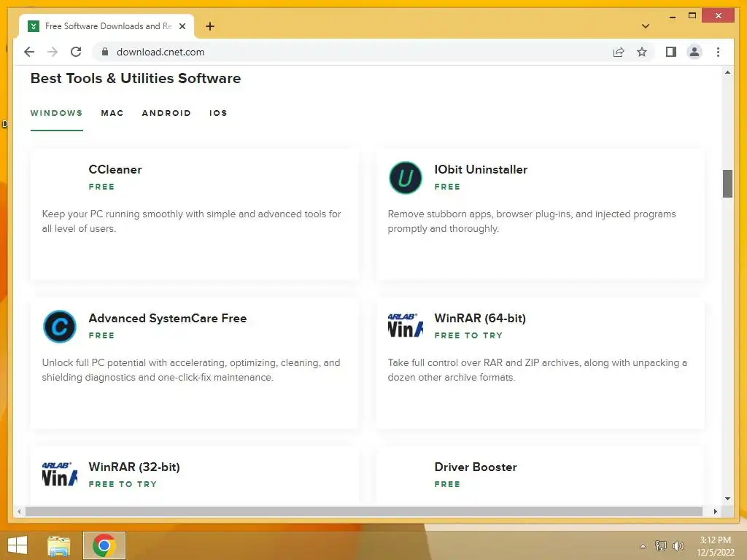Close the Free Software Downloads tab

(x=182, y=26)
